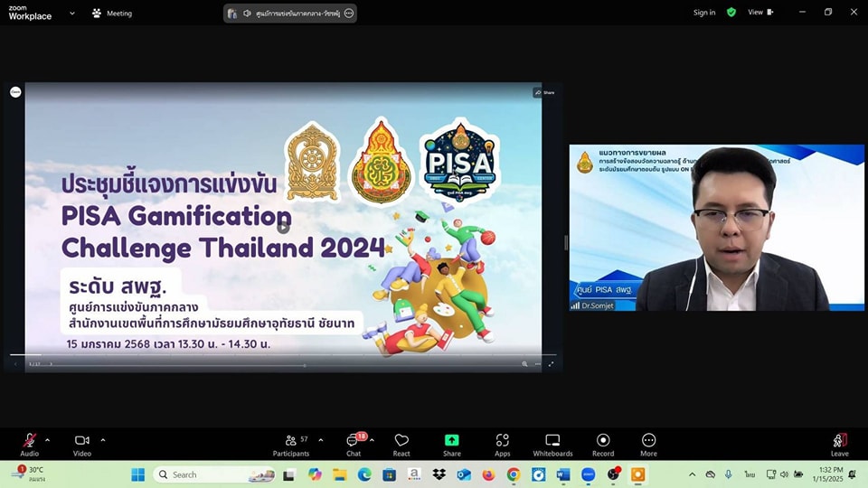Open the presentation's three-dot menu
The image size is (868, 488).
537,364
